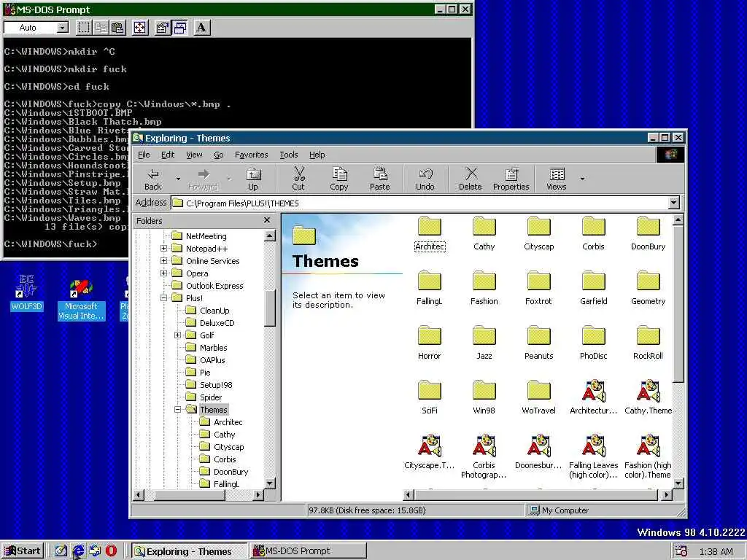Open the Go menu in Explorer
The width and height of the screenshot is (747, 560).
(x=219, y=155)
